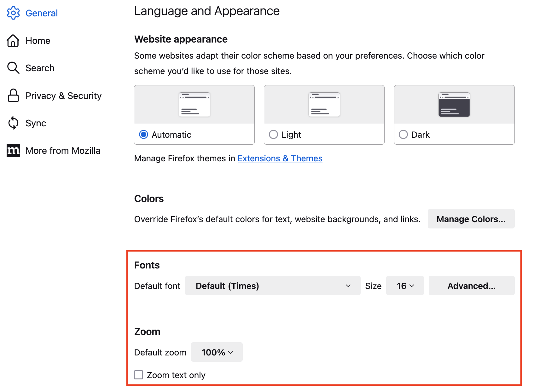
Task: Click the Fonts section heading
Action: 147,265
